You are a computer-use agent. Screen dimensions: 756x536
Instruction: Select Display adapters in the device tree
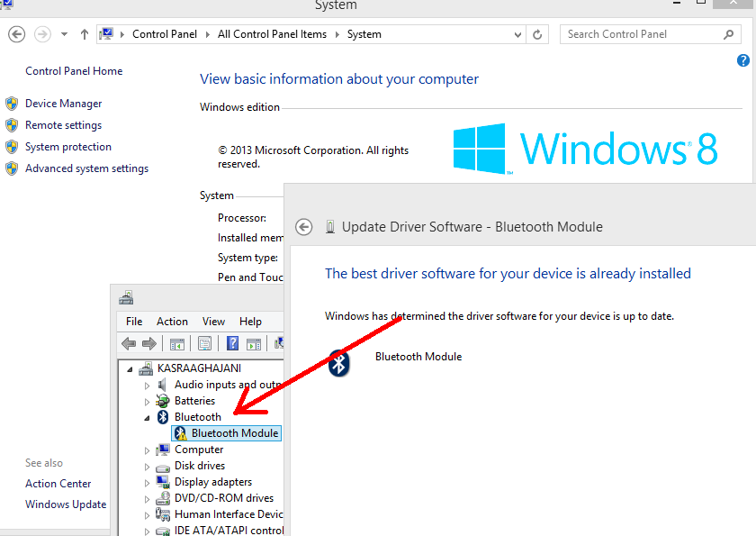pos(213,481)
